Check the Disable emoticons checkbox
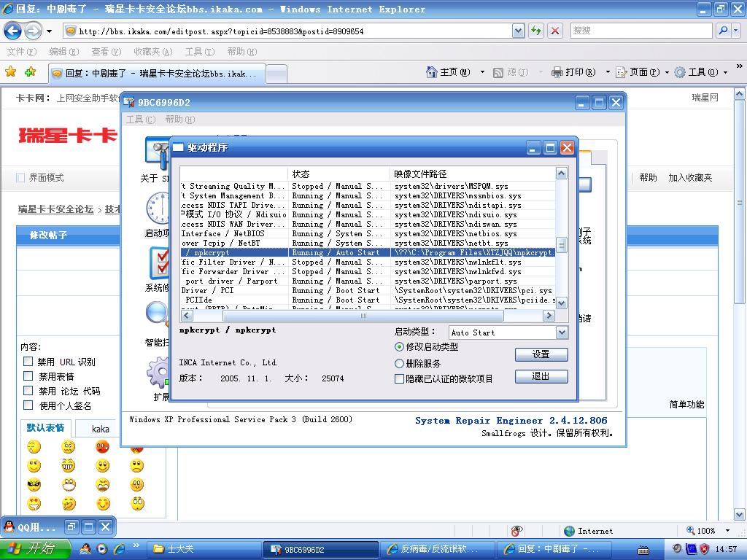 tap(28, 376)
